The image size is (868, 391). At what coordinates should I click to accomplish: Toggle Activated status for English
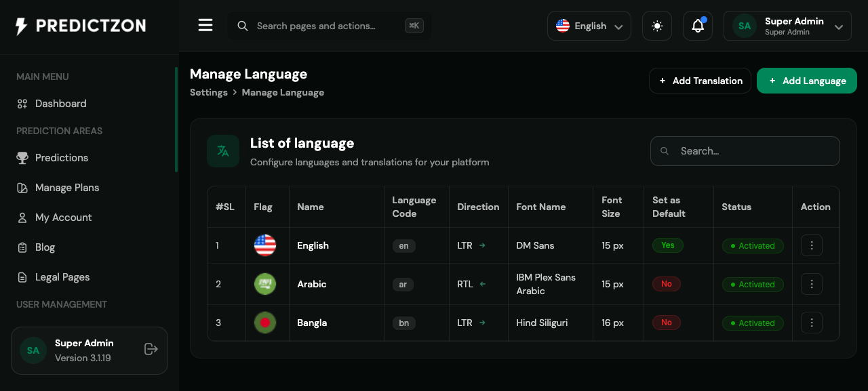click(753, 246)
